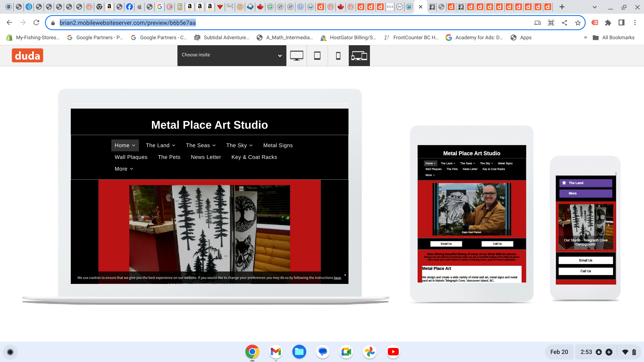This screenshot has height=362, width=644.
Task: Switch to tablet preview icon
Action: coord(317,56)
